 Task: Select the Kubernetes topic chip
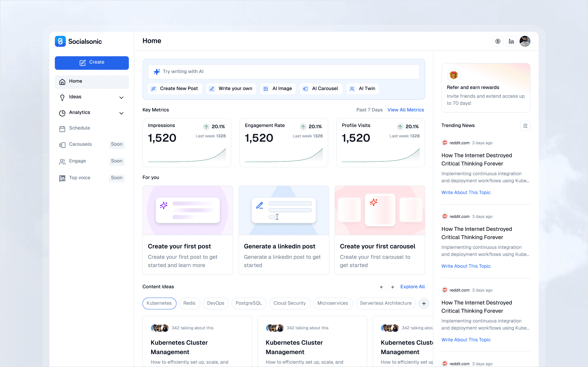click(x=159, y=303)
